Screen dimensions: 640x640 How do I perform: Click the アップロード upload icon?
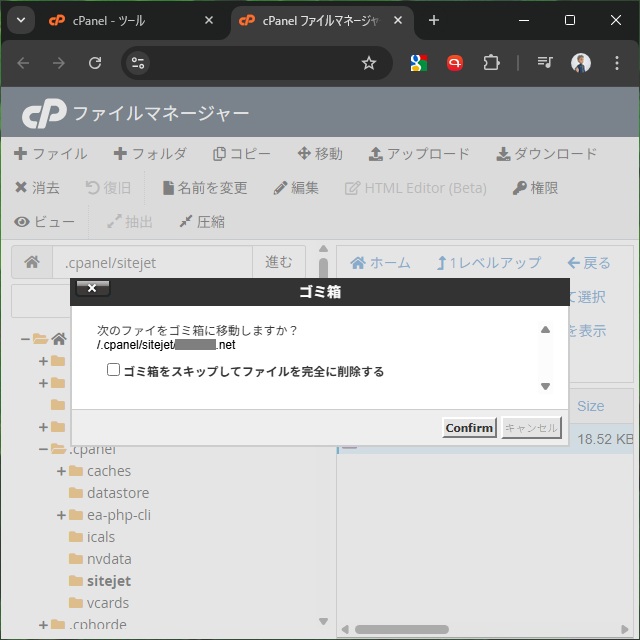(376, 154)
